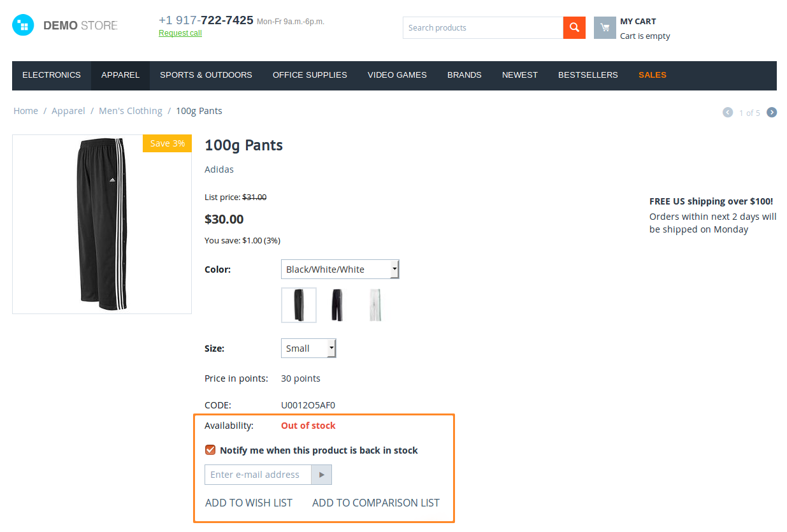This screenshot has width=787, height=532.
Task: Click the Request call link
Action: tap(180, 33)
